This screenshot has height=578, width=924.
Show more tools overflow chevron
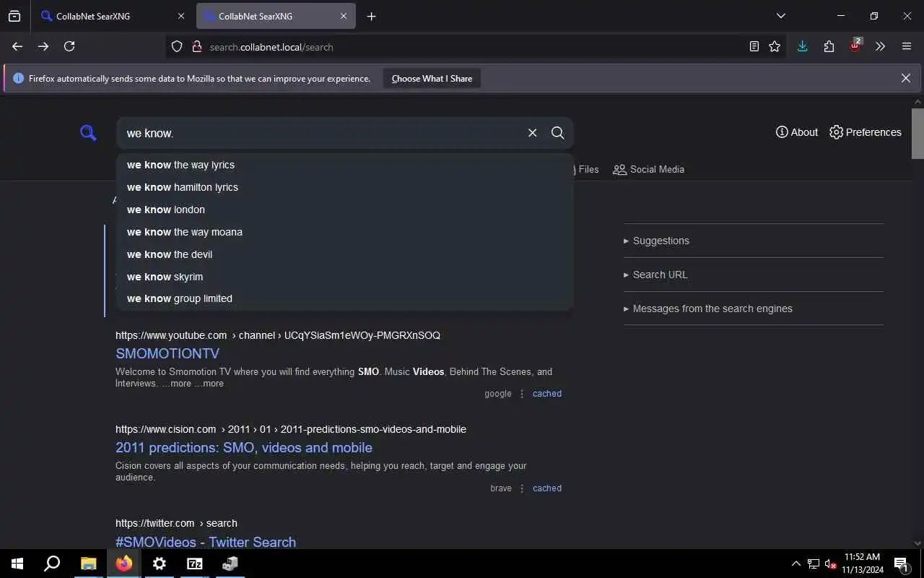coord(880,46)
